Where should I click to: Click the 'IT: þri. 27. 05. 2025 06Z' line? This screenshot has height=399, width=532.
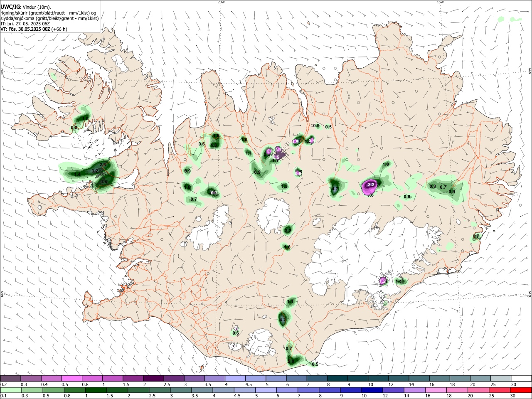pos(25,24)
